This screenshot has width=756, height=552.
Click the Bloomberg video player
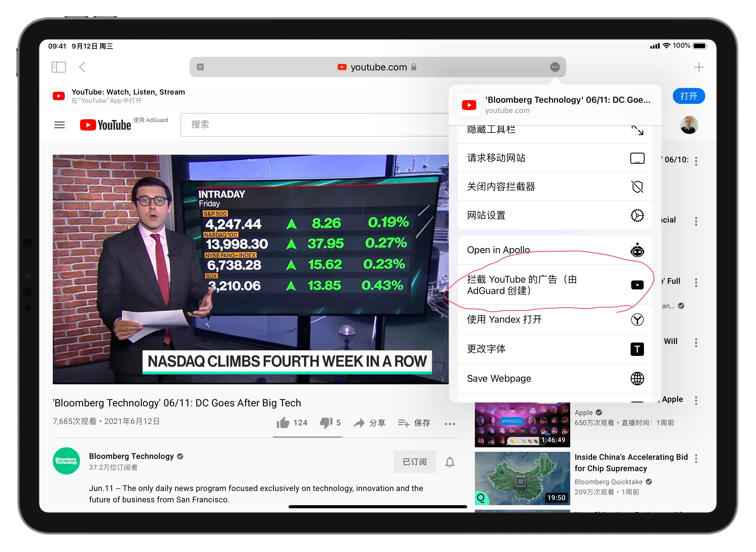click(250, 269)
